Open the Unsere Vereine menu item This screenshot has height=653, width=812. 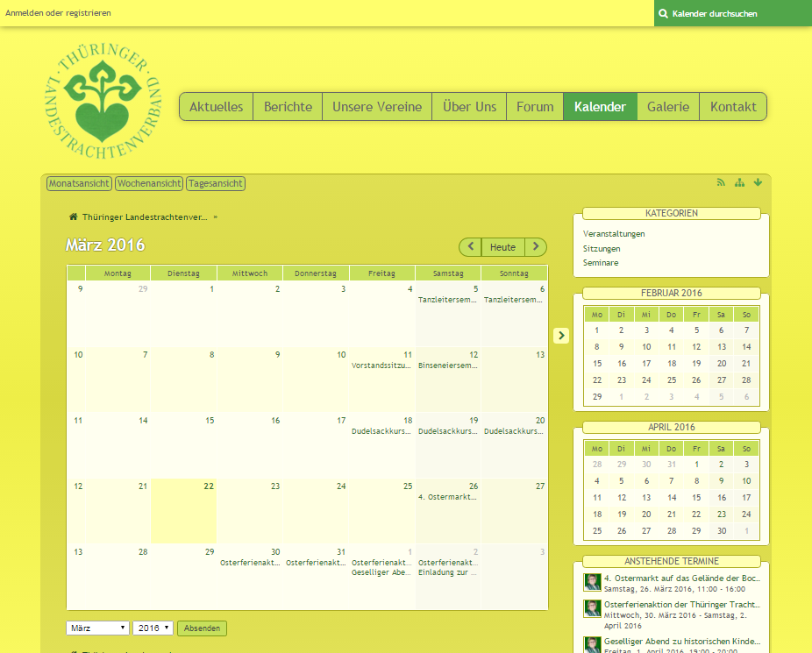pos(377,107)
